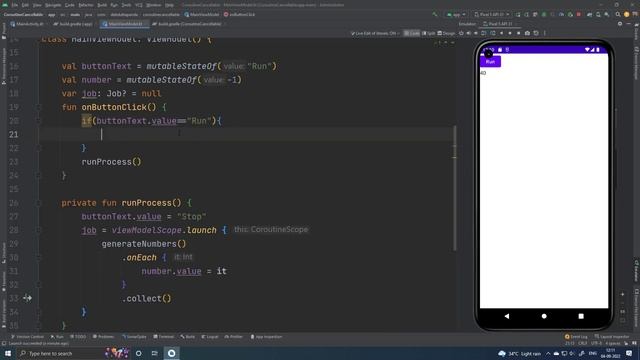Select the Code editor view mode

tap(412, 33)
